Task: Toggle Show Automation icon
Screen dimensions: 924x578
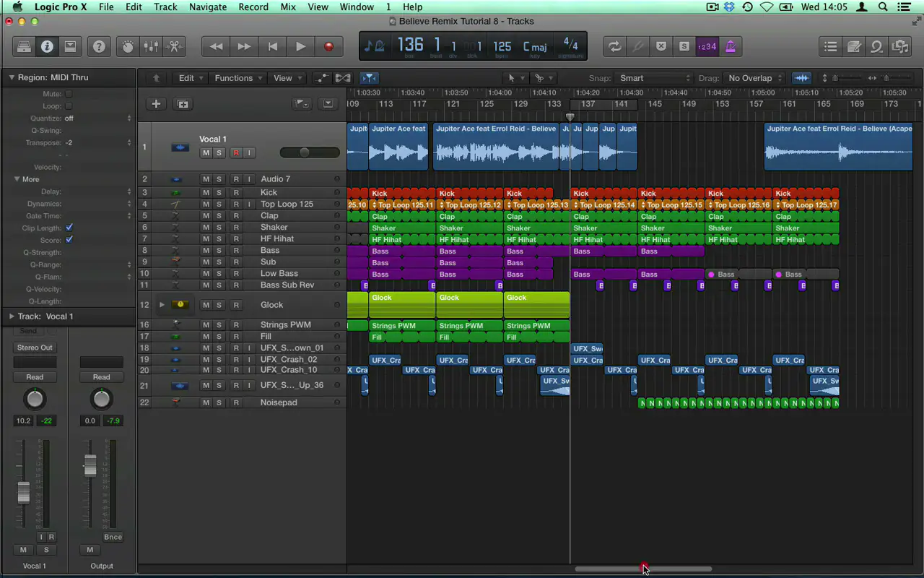Action: pyautogui.click(x=321, y=78)
